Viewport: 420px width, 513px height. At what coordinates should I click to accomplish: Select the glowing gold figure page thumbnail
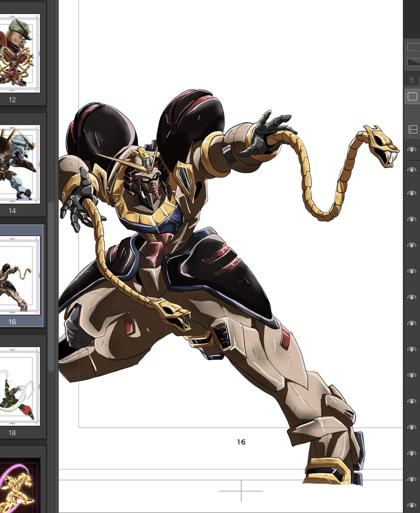pos(20,485)
